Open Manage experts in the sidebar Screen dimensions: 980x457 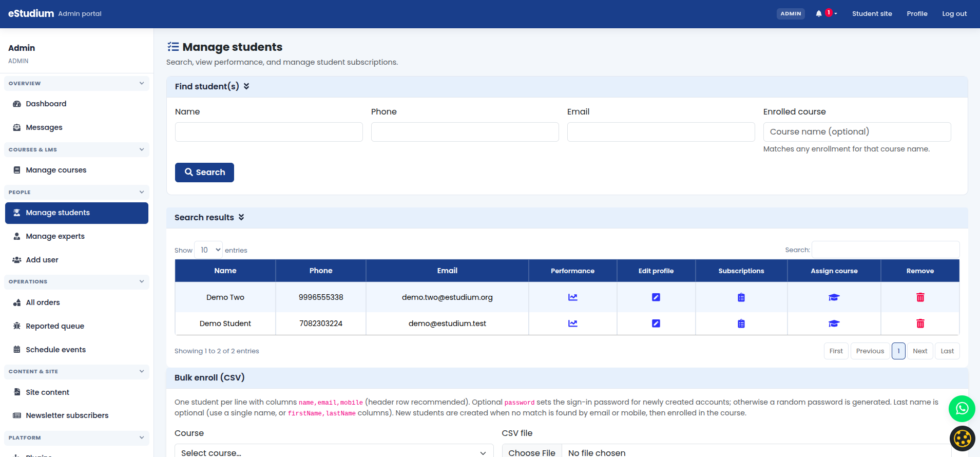(x=76, y=236)
